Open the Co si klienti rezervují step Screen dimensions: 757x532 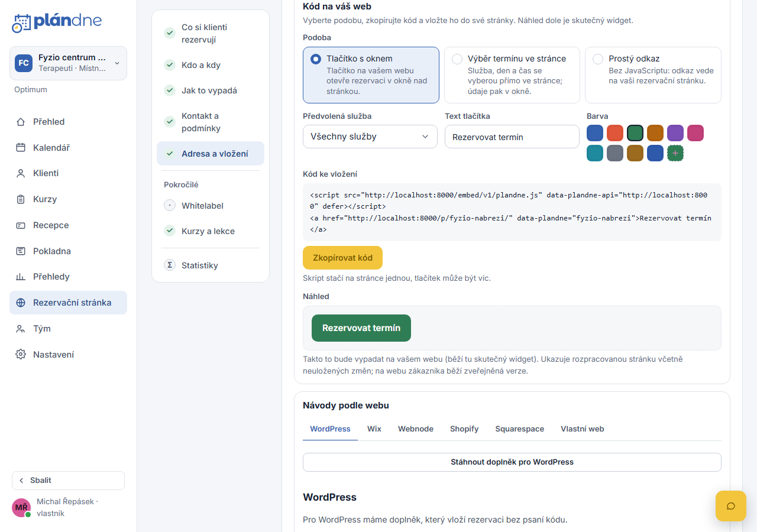[x=211, y=34]
